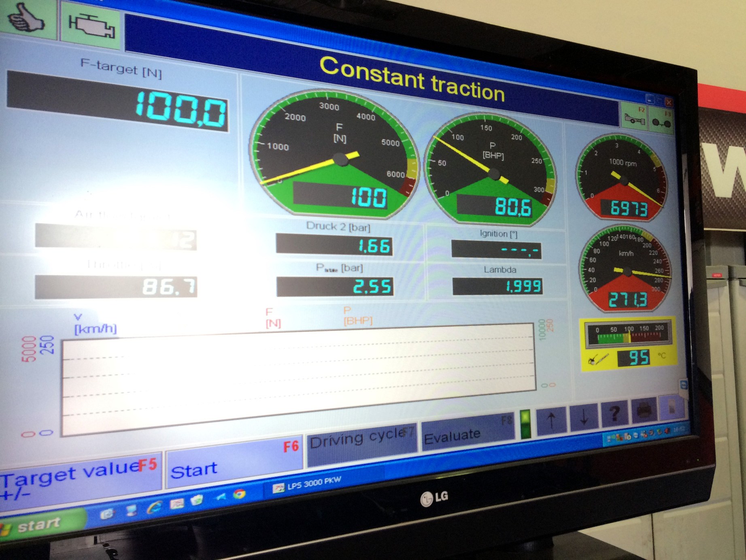This screenshot has height=560, width=746.
Task: Click the oil temperature reading 95
Action: click(x=634, y=358)
